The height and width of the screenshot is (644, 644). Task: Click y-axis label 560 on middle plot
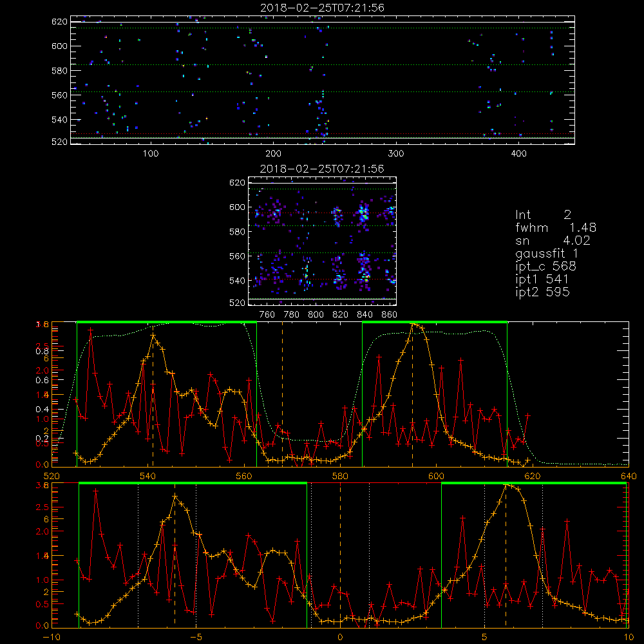tap(237, 256)
